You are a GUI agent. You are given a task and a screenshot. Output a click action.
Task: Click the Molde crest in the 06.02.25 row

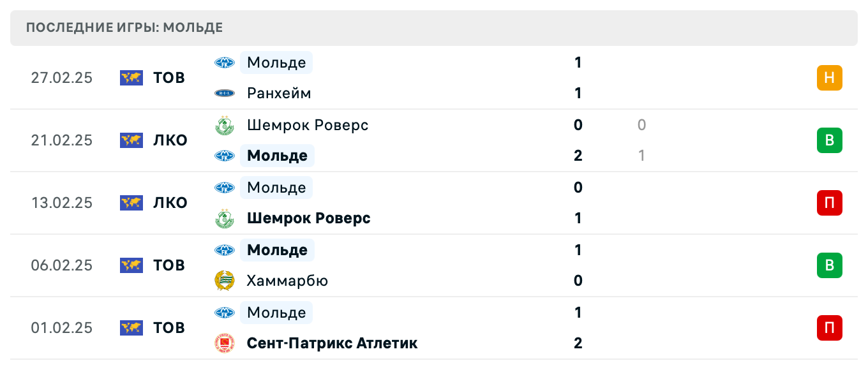click(225, 250)
